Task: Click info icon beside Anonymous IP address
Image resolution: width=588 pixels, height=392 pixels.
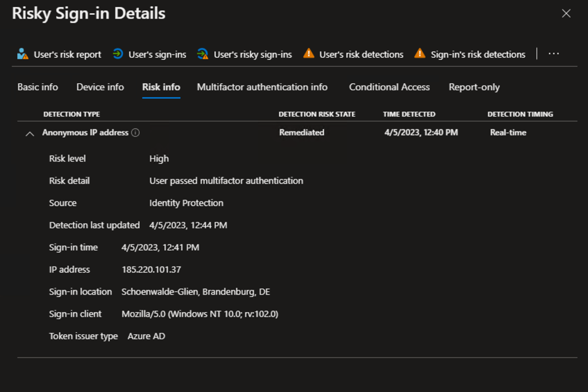Action: tap(136, 133)
